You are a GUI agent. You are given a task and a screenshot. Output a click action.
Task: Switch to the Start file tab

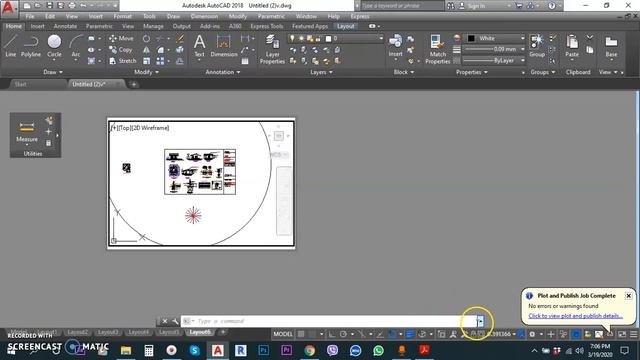coord(20,84)
